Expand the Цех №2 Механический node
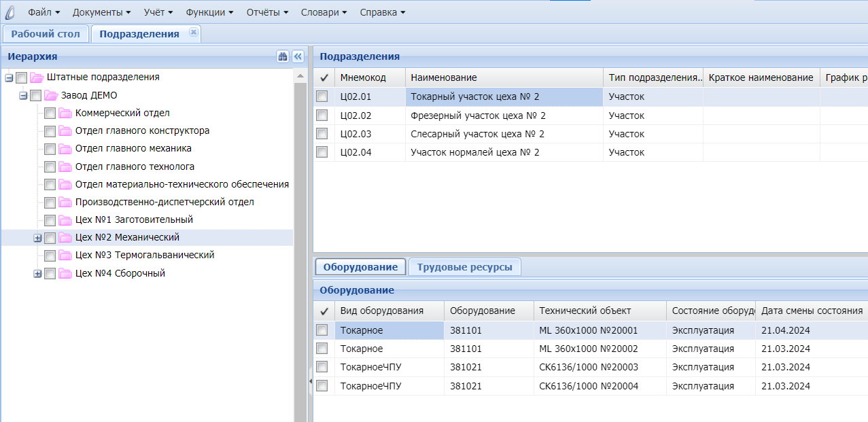The image size is (868, 422). pos(37,238)
